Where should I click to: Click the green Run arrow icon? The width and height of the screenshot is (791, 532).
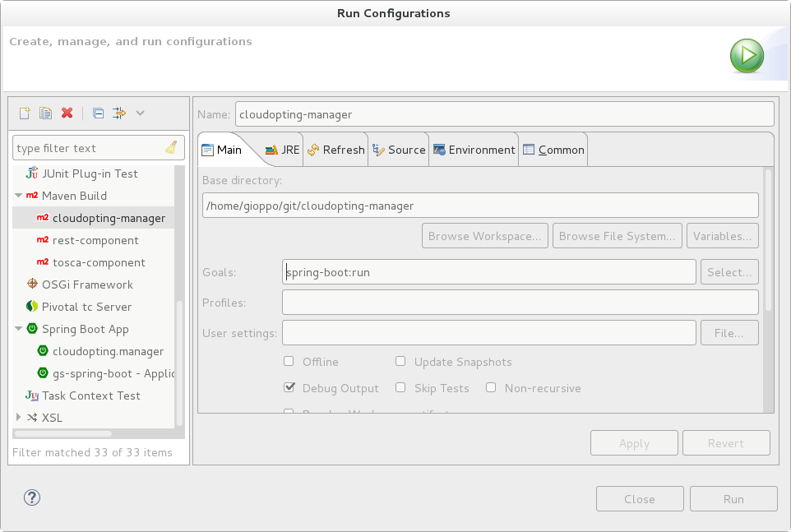pyautogui.click(x=747, y=55)
